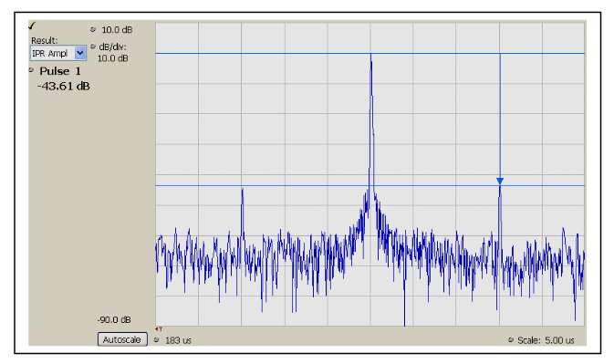Select the dB/div 10.0 dB setting
This screenshot has height=364, width=614.
coord(112,58)
